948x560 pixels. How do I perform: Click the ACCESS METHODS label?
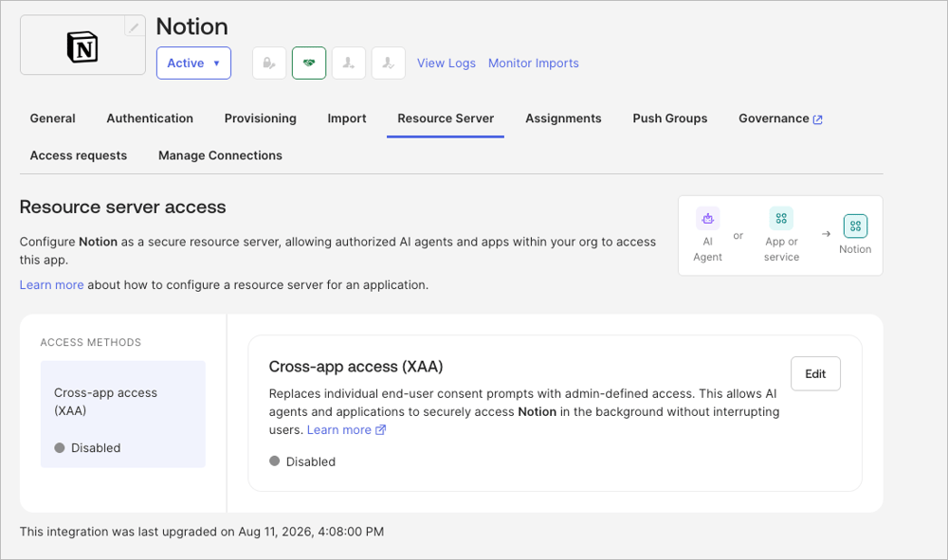[91, 342]
